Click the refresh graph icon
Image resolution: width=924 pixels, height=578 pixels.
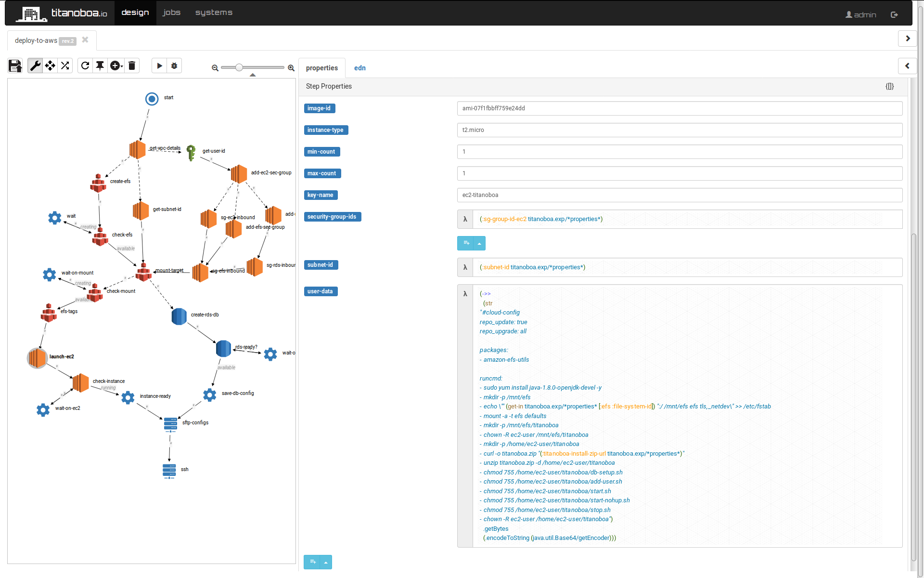pyautogui.click(x=85, y=66)
